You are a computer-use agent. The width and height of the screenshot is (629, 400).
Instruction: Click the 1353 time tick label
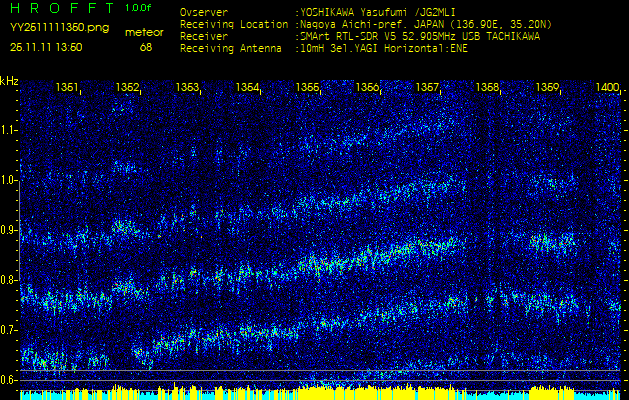(188, 88)
